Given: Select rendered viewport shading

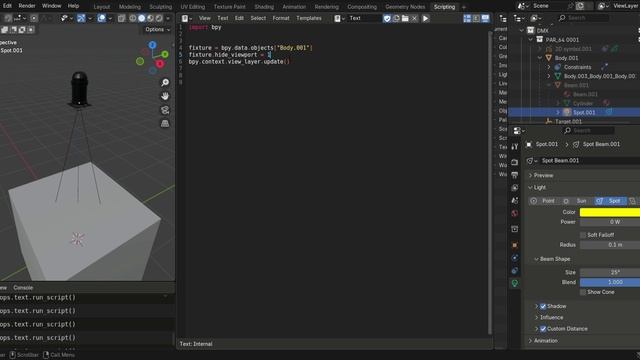Looking at the screenshot, I should pos(159,18).
